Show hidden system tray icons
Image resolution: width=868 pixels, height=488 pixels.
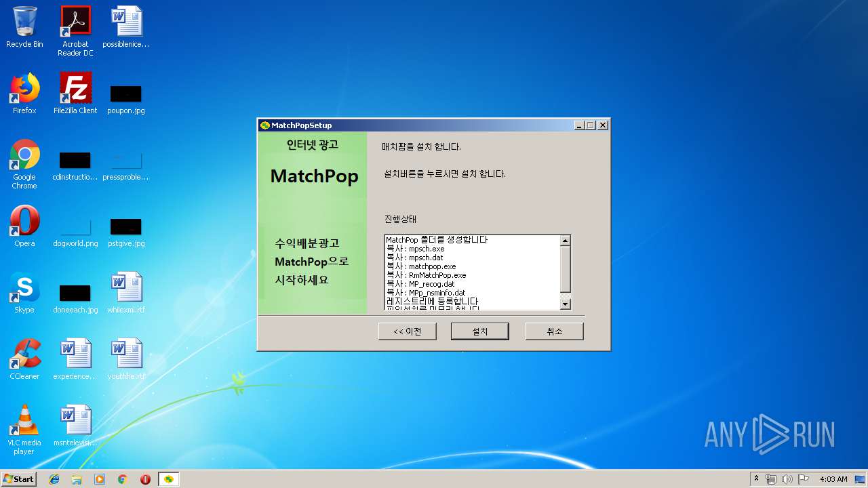(x=756, y=479)
